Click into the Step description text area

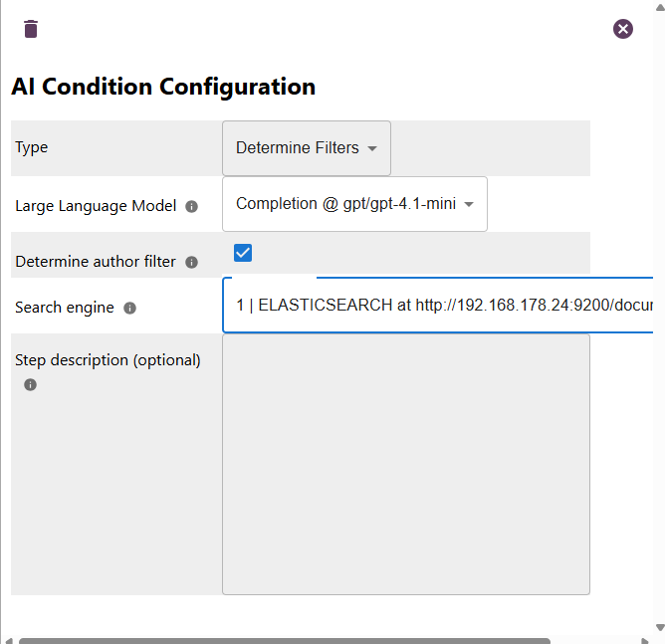click(405, 464)
